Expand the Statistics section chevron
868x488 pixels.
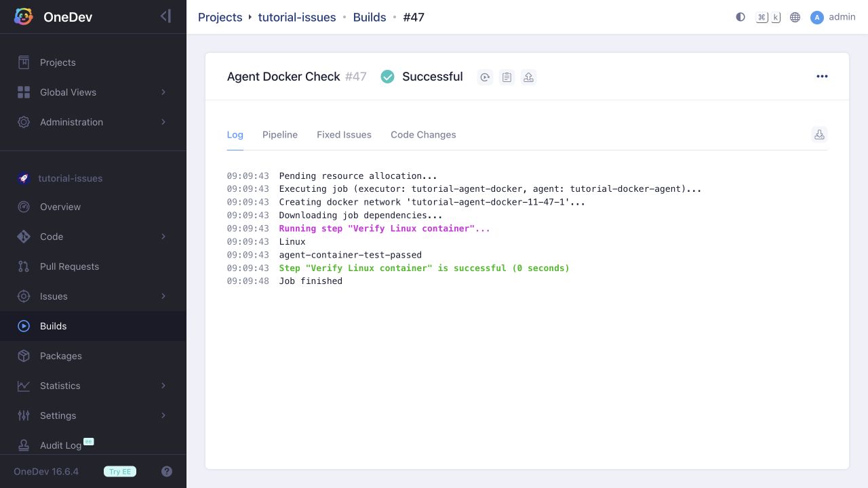click(163, 386)
